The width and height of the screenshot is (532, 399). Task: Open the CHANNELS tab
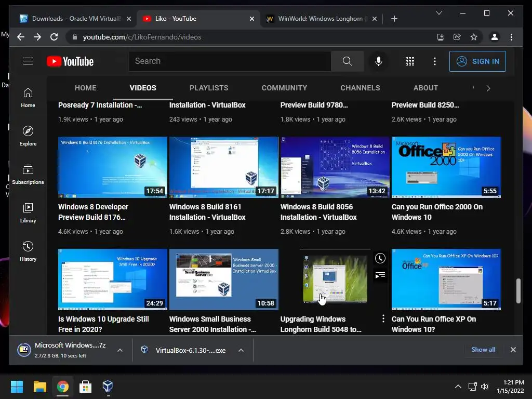pos(360,88)
